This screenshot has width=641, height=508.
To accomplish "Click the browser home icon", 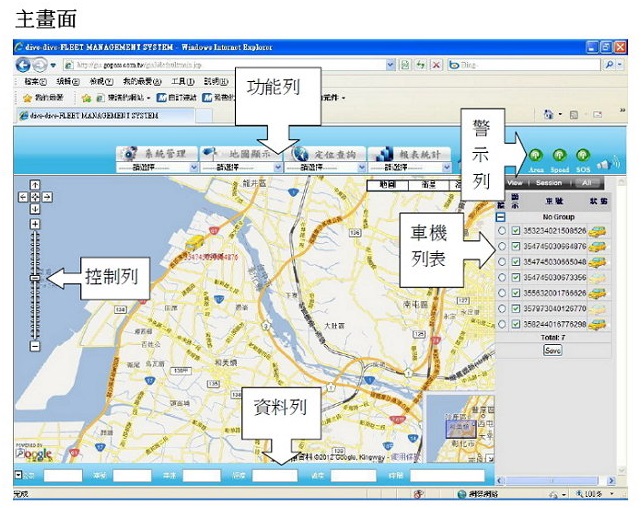I will point(548,114).
